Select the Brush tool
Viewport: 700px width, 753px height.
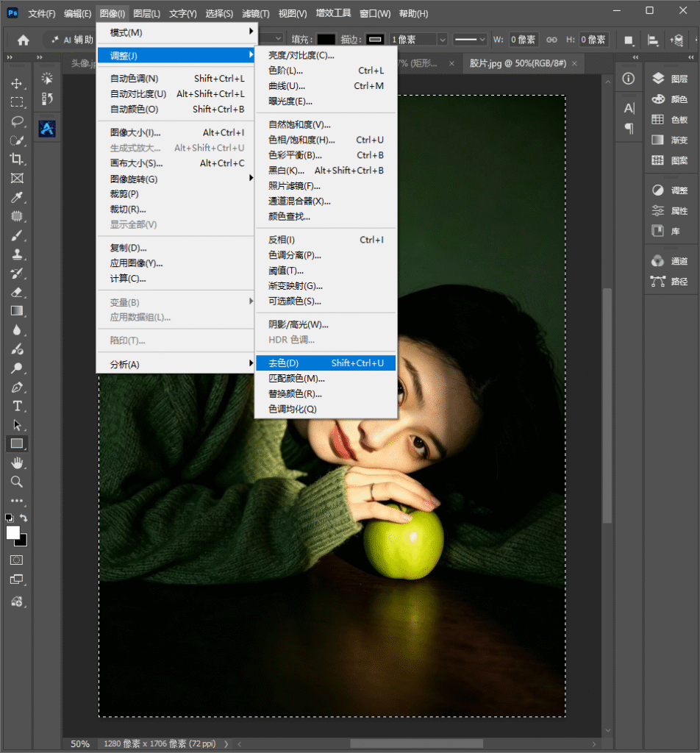17,235
